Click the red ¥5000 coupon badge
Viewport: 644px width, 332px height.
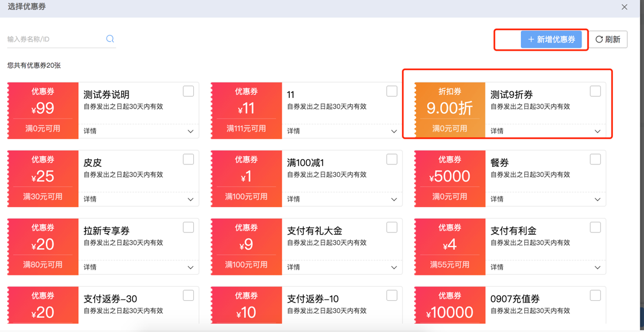[x=450, y=178]
